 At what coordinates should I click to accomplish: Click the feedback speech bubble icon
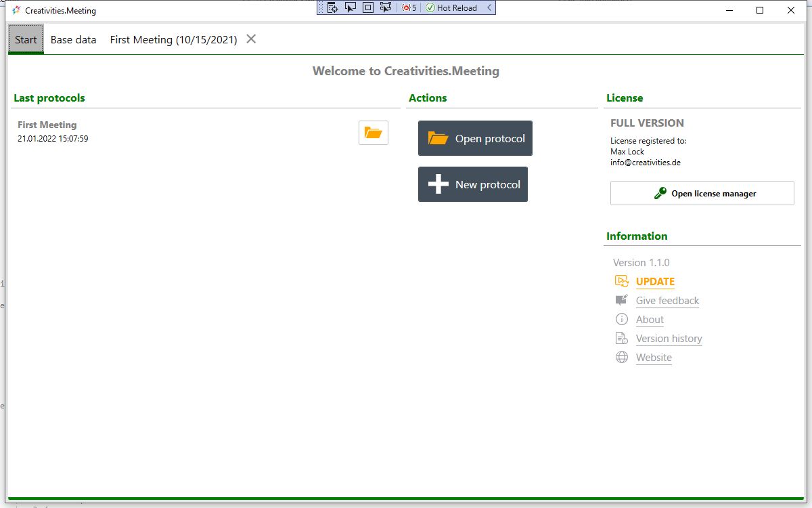coord(622,300)
